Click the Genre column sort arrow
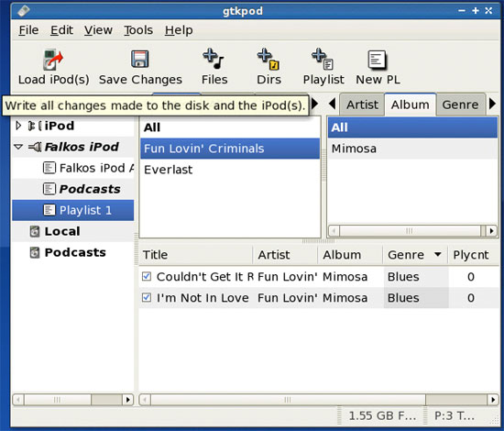This screenshot has height=431, width=504. pyautogui.click(x=437, y=254)
